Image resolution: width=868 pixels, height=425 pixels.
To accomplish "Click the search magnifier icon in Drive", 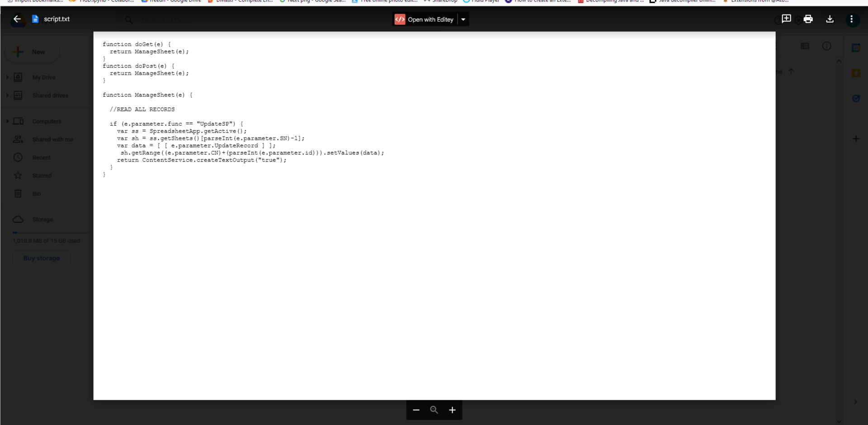I will tap(129, 20).
